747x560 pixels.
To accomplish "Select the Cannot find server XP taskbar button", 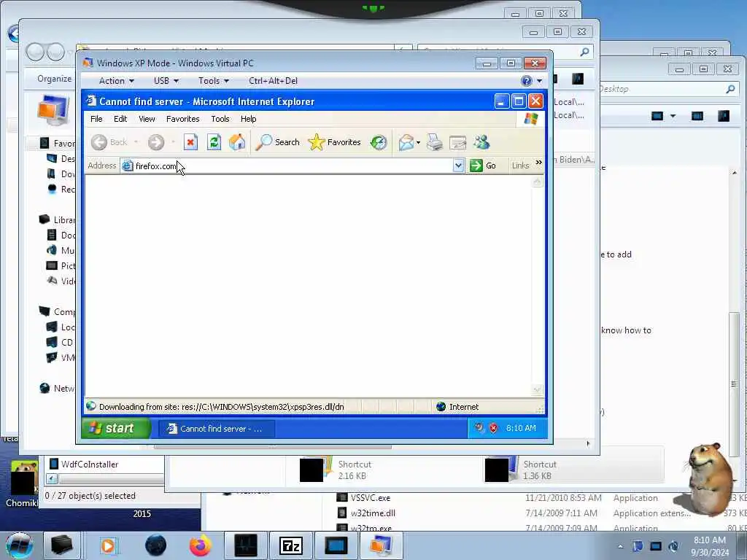I will (216, 429).
